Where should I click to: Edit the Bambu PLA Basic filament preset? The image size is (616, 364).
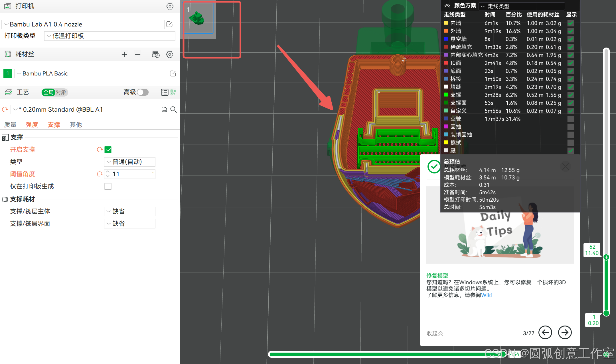coord(173,73)
